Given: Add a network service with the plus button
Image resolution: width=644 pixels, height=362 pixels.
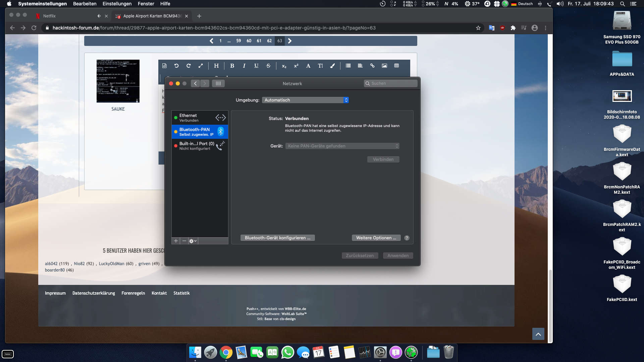Looking at the screenshot, I should pos(176,241).
